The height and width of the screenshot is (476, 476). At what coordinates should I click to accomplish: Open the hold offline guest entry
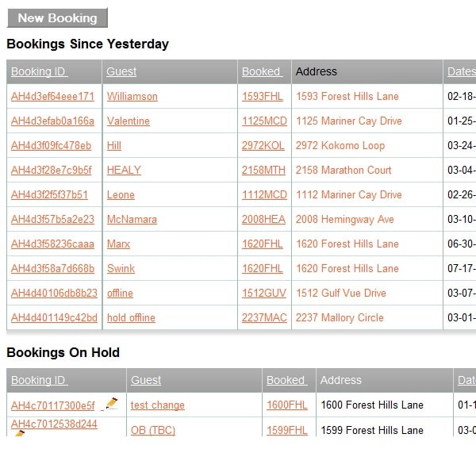point(131,318)
